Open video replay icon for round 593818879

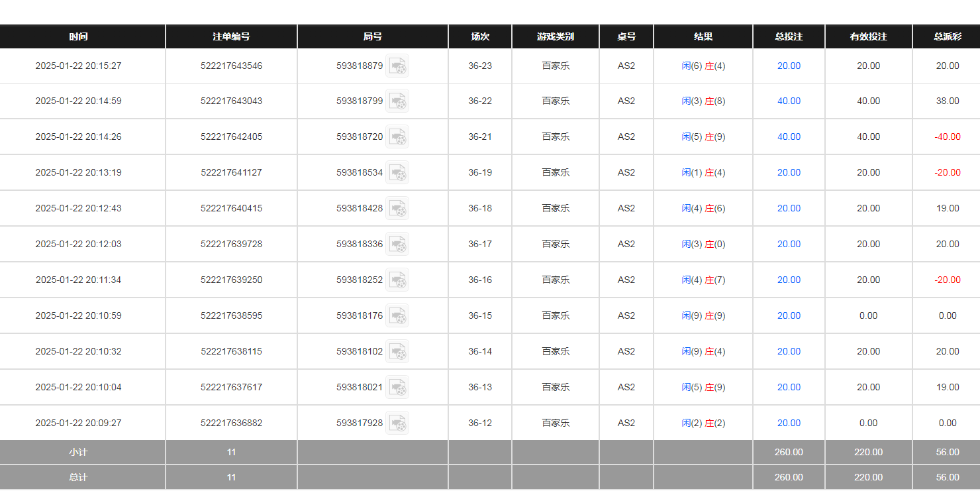coord(397,66)
